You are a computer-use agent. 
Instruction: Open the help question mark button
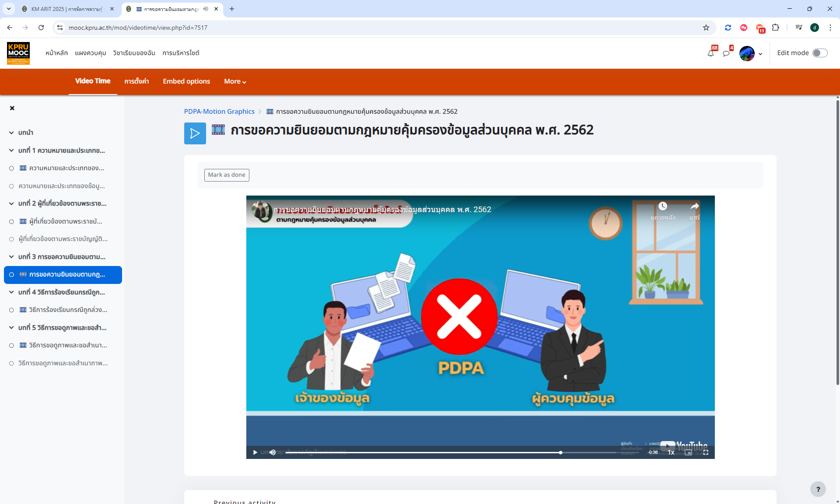[818, 489]
